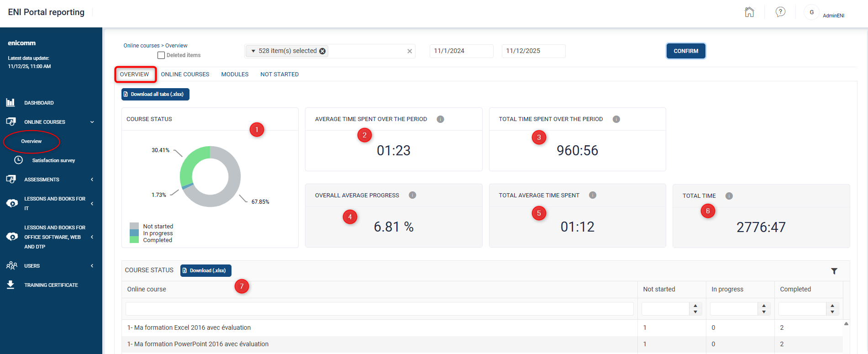868x354 pixels.
Task: Show info for Total Time Spent Over the Period
Action: 616,119
